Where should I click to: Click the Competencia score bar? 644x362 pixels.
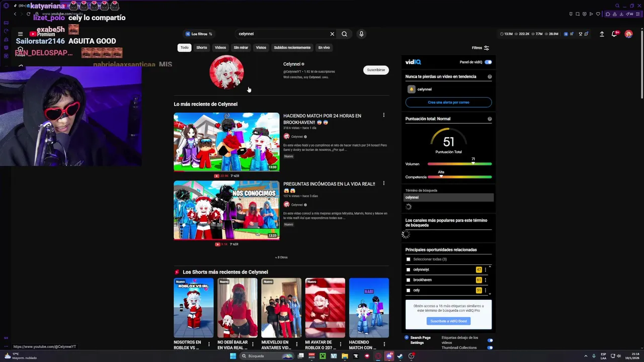pos(459,177)
